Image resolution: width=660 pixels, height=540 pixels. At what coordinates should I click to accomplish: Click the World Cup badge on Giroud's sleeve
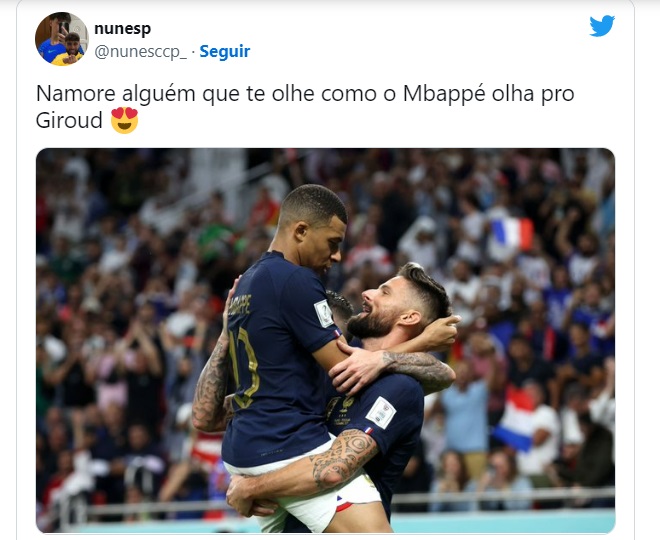(x=381, y=412)
